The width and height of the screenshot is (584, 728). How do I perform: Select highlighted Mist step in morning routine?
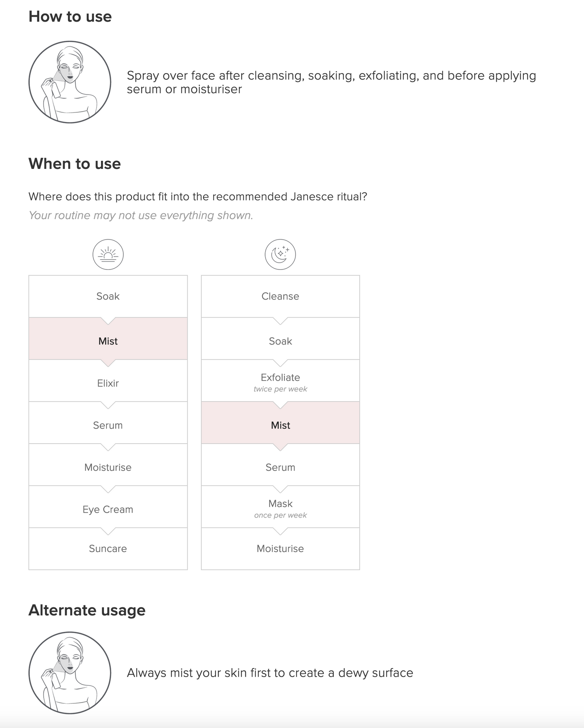(108, 341)
